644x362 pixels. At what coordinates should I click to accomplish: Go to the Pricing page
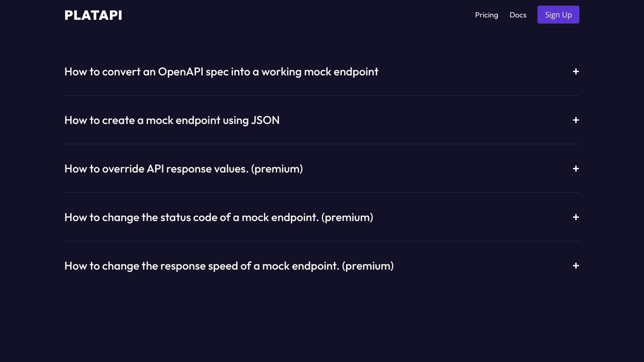(487, 15)
